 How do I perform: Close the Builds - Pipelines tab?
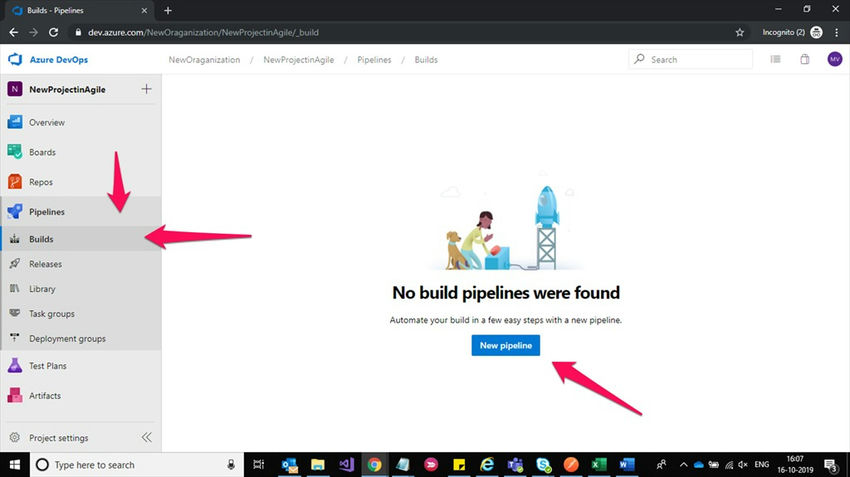coord(144,10)
